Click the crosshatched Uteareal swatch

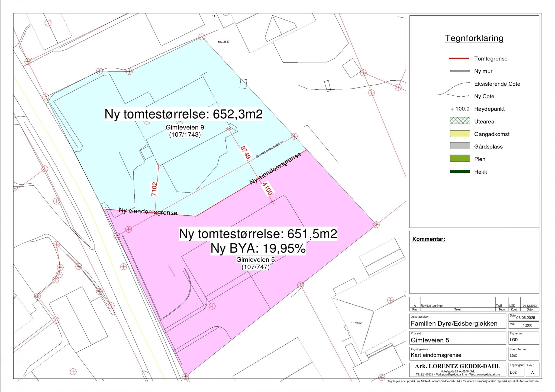tap(460, 120)
